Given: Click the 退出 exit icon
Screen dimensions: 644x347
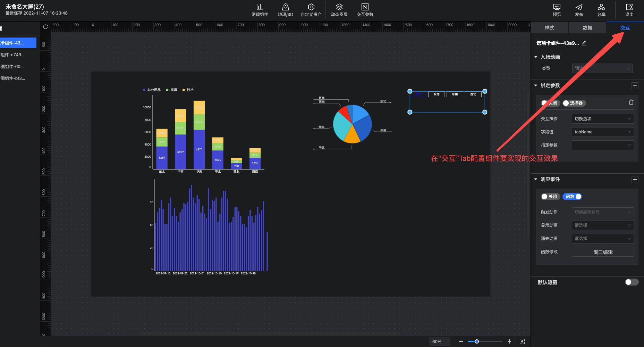Looking at the screenshot, I should pos(629,7).
